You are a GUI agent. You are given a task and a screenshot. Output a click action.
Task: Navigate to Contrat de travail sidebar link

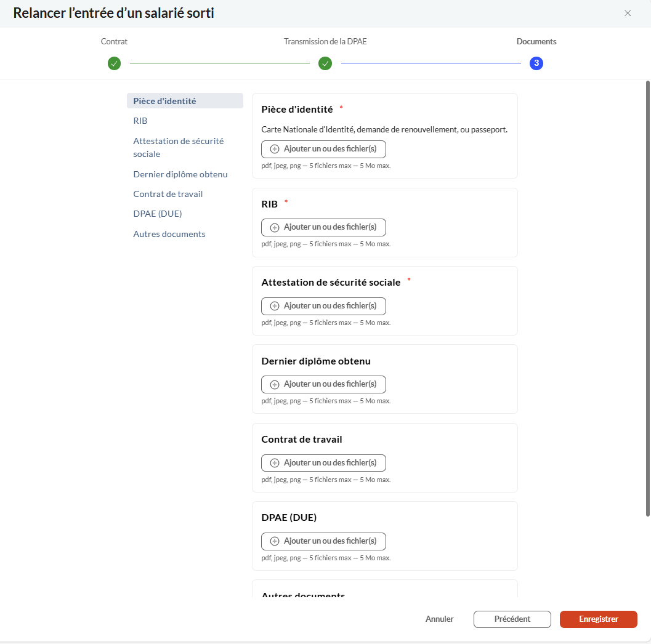(x=168, y=194)
